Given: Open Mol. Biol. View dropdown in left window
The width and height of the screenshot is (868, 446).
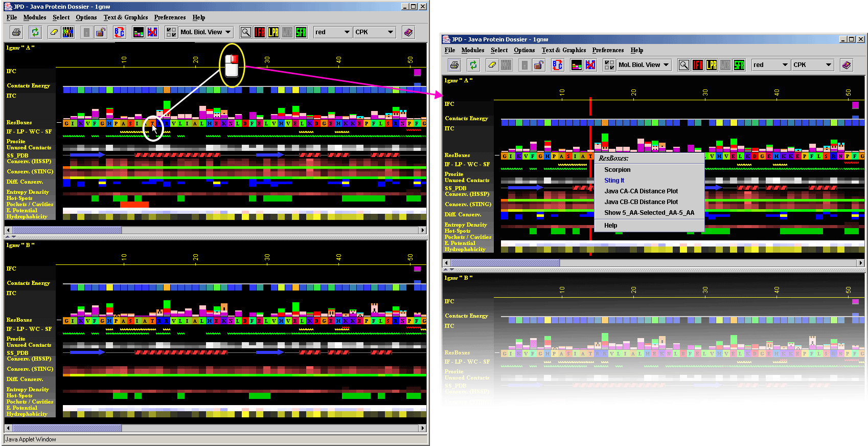Looking at the screenshot, I should (x=206, y=32).
